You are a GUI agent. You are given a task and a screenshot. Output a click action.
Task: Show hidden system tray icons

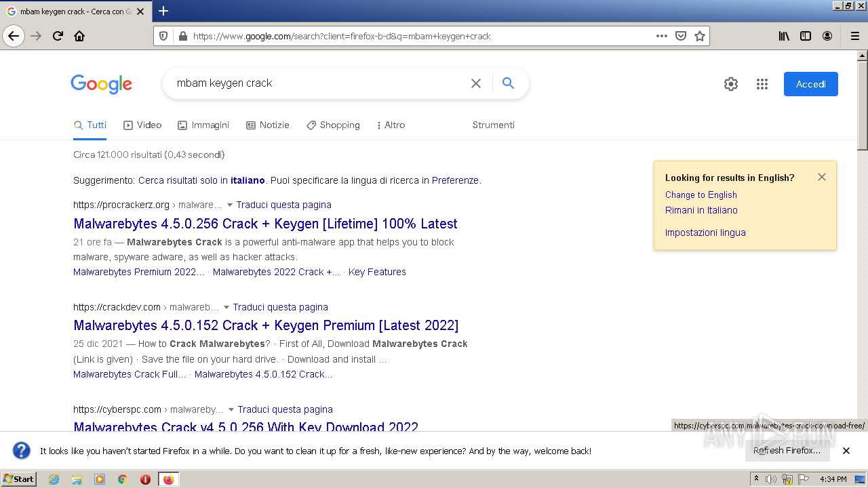point(757,479)
